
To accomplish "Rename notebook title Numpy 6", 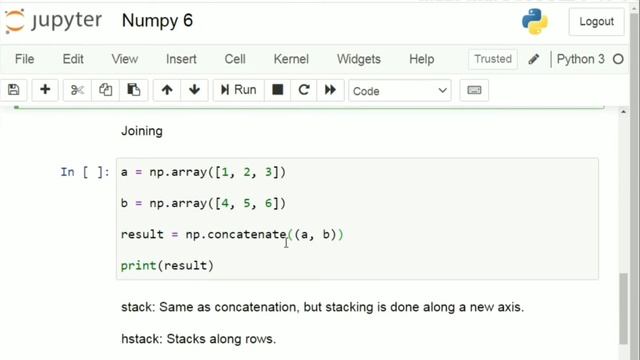I will [x=157, y=20].
